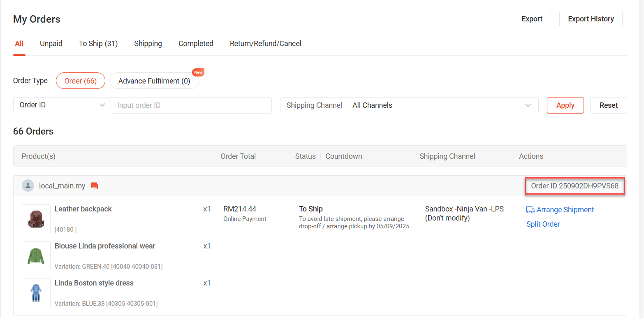Image resolution: width=644 pixels, height=318 pixels.
Task: Go to the Return/Refund/Cancel tab
Action: pyautogui.click(x=265, y=44)
